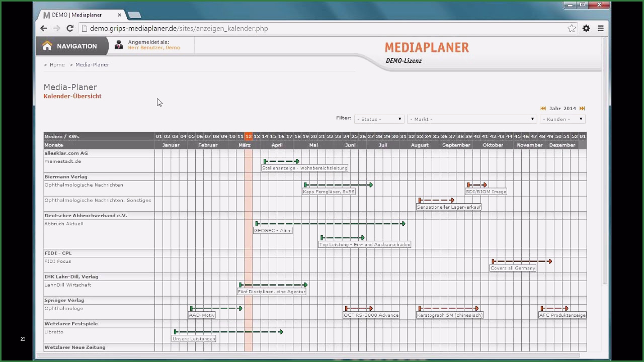Open Chrome hamburger menu
The width and height of the screenshot is (644, 362).
601,29
